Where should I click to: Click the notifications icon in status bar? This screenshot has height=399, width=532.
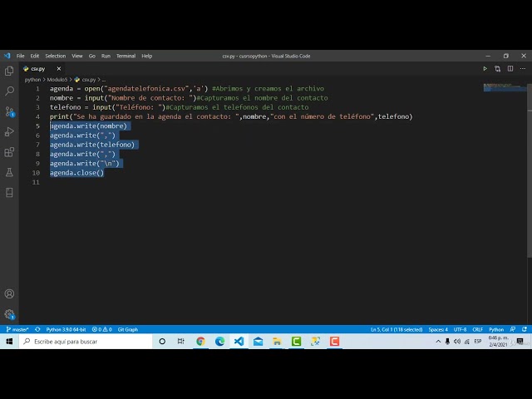[525, 329]
